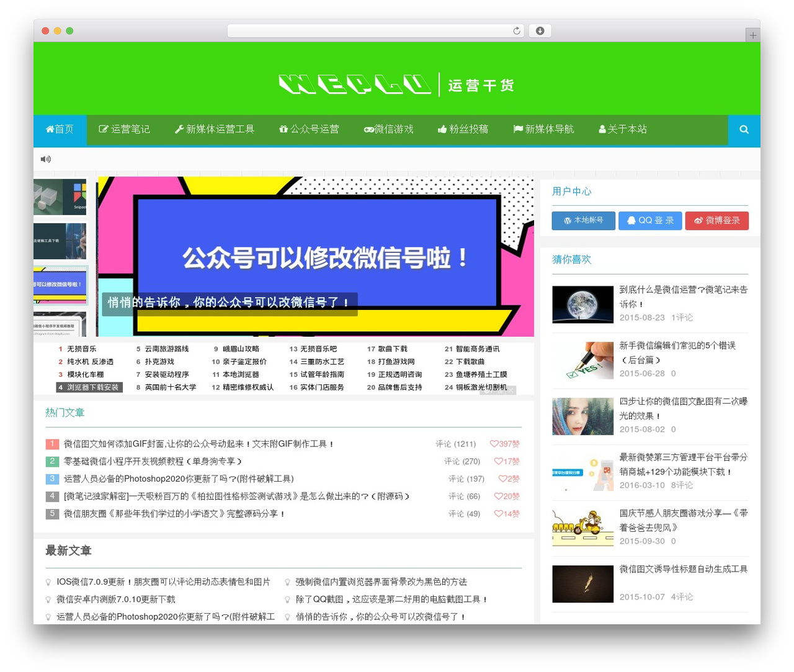Image resolution: width=794 pixels, height=672 pixels.
Task: Click the browser download arrow icon
Action: click(x=540, y=31)
